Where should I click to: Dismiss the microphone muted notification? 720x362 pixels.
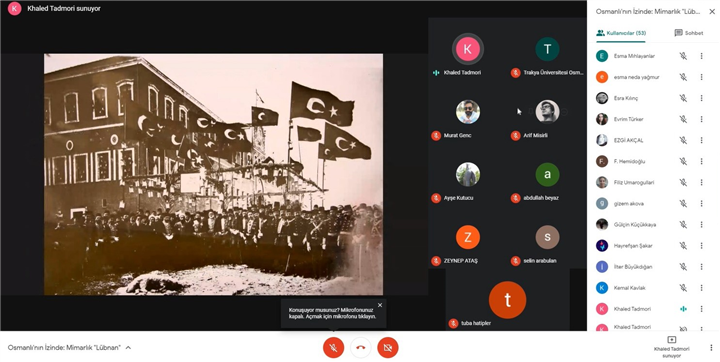point(380,305)
